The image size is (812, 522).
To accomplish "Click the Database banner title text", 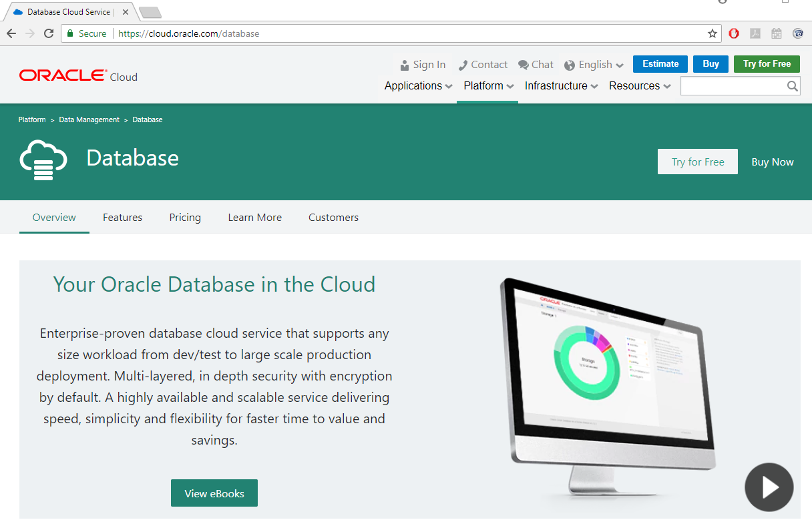I will (133, 158).
